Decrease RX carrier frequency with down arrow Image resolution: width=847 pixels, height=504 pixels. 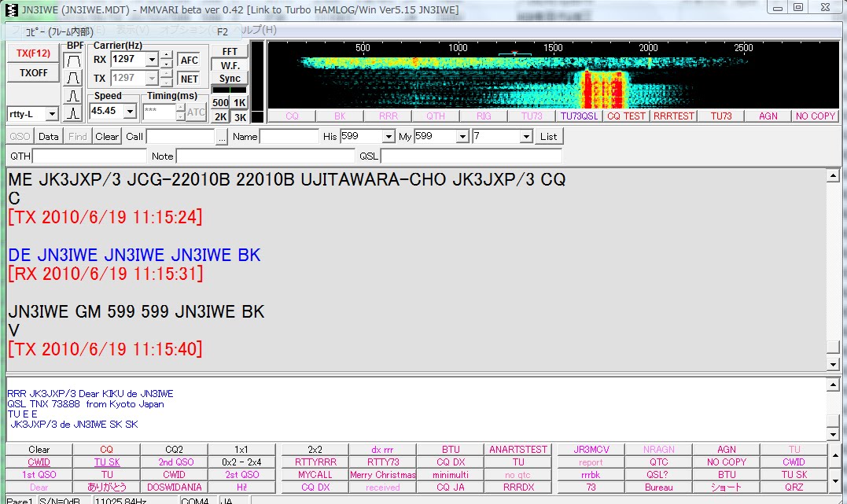coord(167,63)
